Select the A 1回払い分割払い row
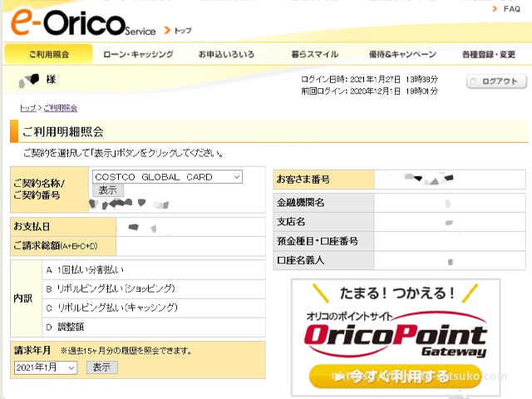Viewport: 532px width, 399px height. [154, 270]
